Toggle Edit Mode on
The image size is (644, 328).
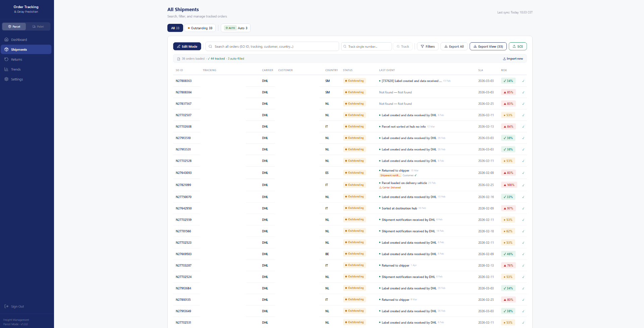[x=187, y=47]
